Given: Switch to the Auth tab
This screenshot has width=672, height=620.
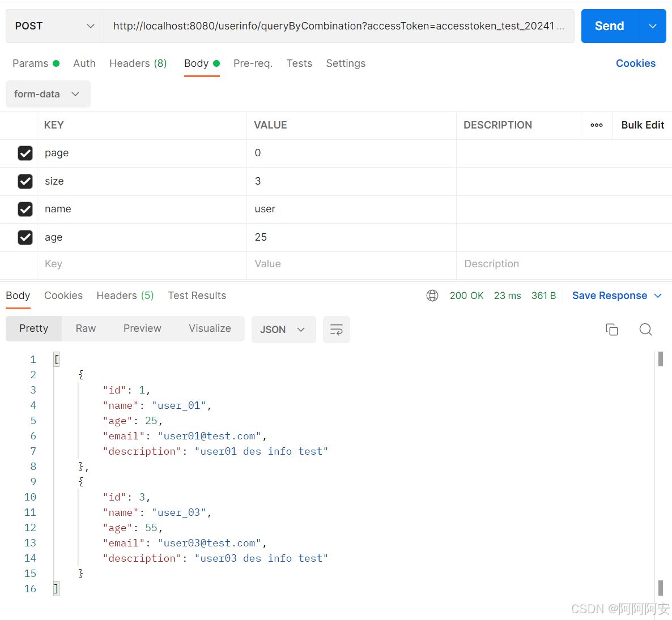Looking at the screenshot, I should [x=84, y=63].
